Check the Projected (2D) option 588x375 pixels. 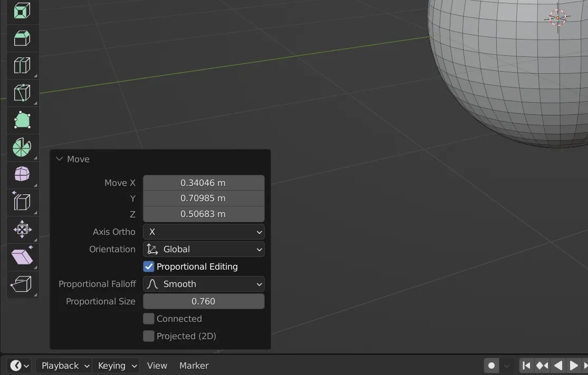[148, 336]
